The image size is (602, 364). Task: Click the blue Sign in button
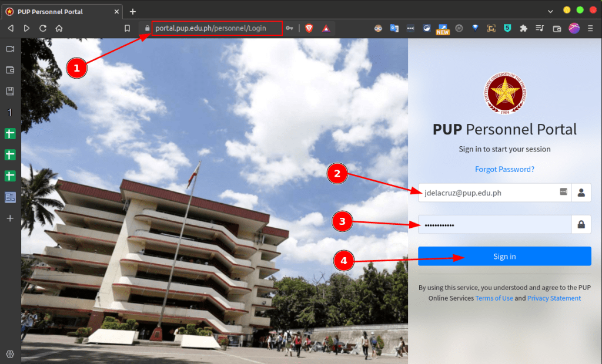[504, 257]
